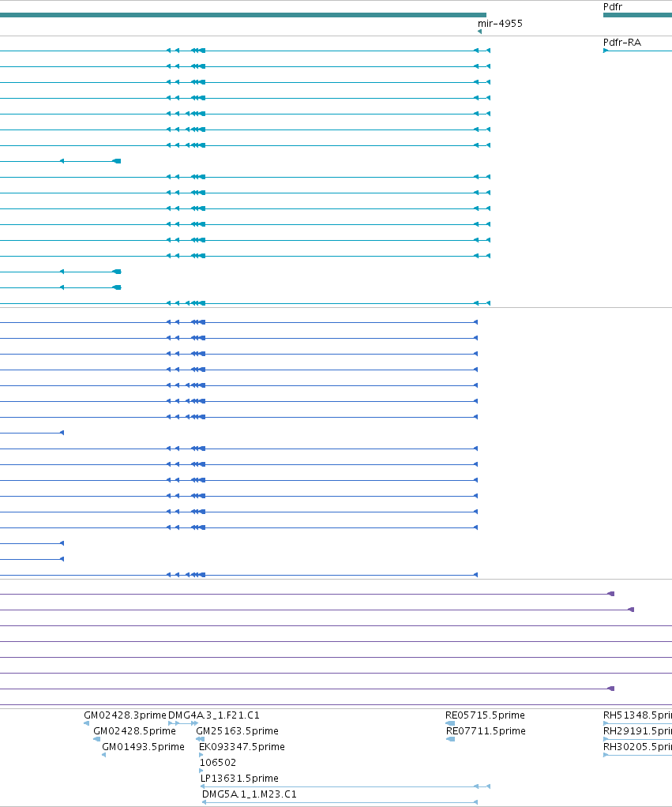The image size is (672, 807).
Task: Click the RH51348.5prime EST label
Action: (637, 715)
